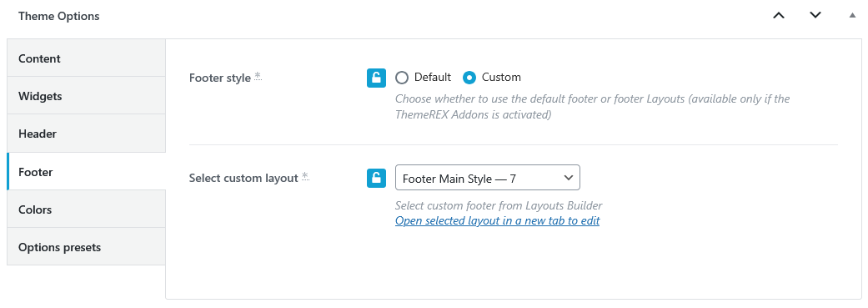Move Theme Options panel down with arrow

click(815, 16)
